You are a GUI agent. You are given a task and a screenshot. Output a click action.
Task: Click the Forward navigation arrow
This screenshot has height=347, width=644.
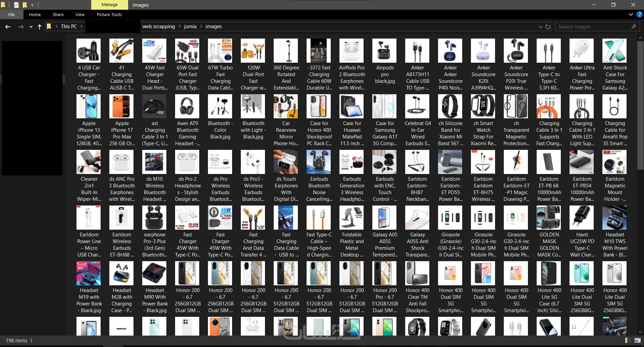(x=21, y=26)
